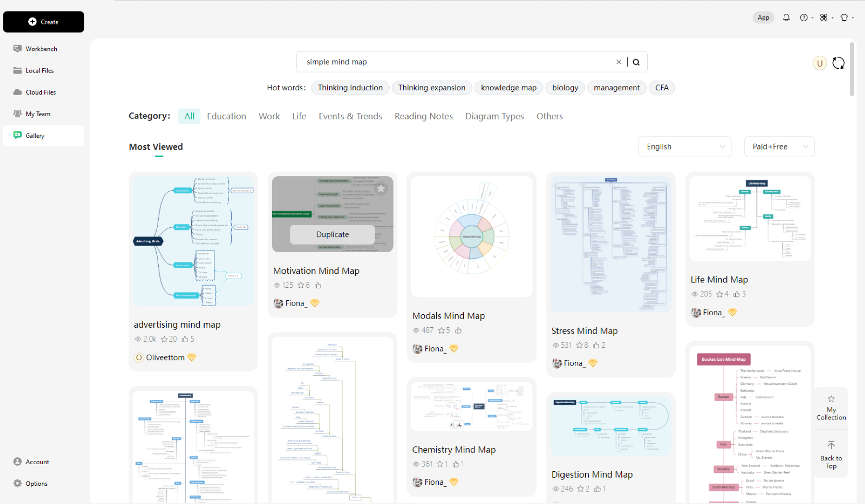The image size is (865, 504).
Task: Open Options settings gear
Action: pos(30,483)
